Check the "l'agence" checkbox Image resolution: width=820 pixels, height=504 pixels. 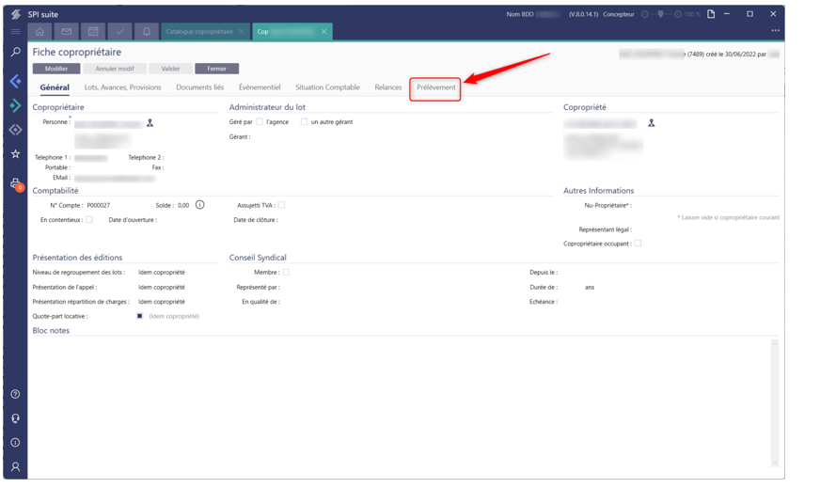click(260, 122)
